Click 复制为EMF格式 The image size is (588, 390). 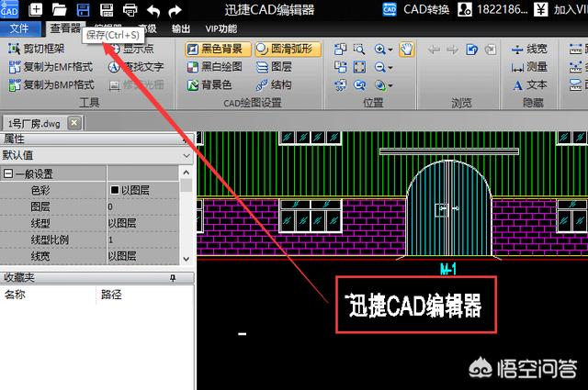click(x=51, y=67)
